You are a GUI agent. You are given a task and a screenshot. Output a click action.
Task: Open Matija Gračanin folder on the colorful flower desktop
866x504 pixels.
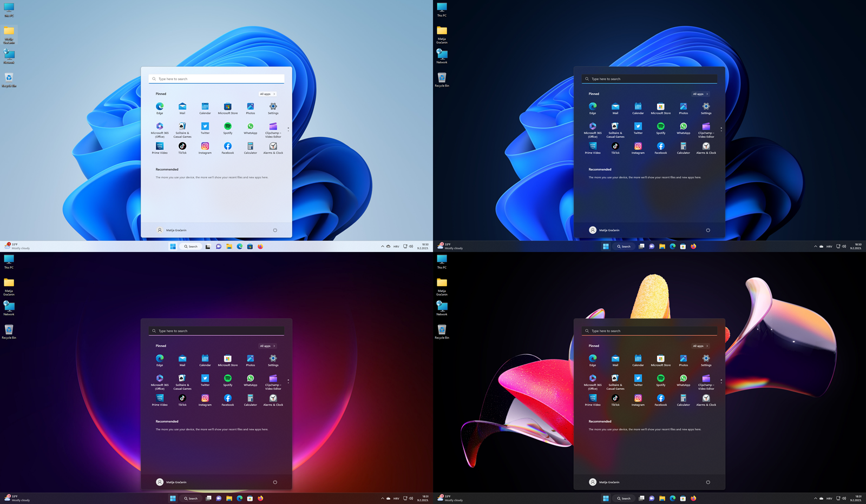coord(442,286)
